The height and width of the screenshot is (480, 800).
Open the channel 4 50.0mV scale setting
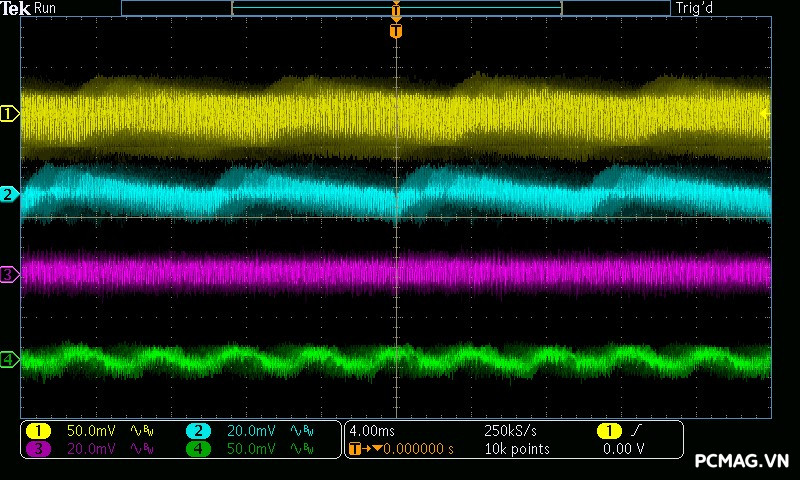250,449
